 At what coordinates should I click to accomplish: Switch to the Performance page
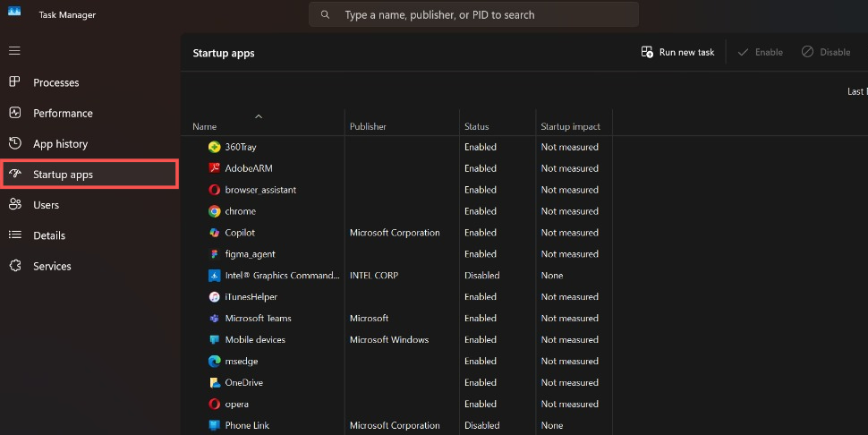click(89, 113)
